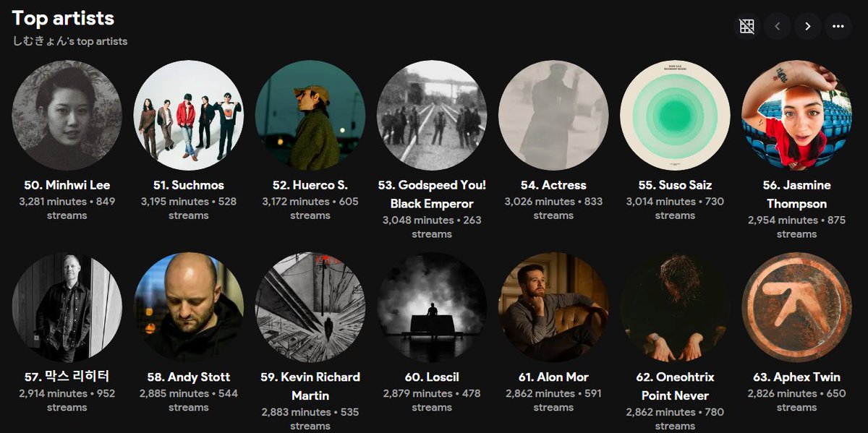
Task: Open Aphex Twin logo image
Action: pyautogui.click(x=796, y=306)
